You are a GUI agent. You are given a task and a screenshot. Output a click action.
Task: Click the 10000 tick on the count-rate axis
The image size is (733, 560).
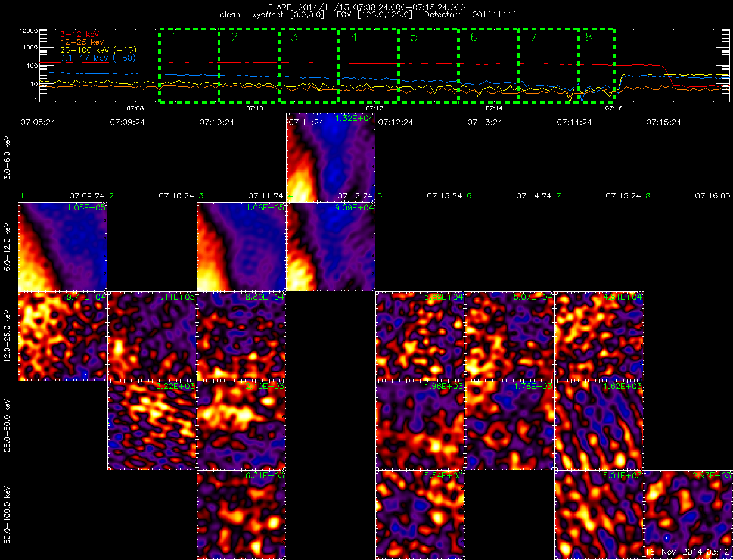29,30
